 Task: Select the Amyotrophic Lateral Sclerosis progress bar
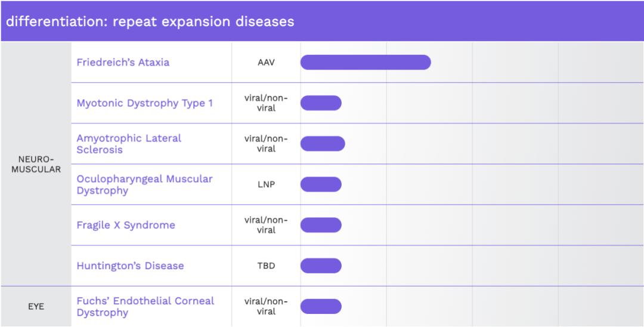323,144
